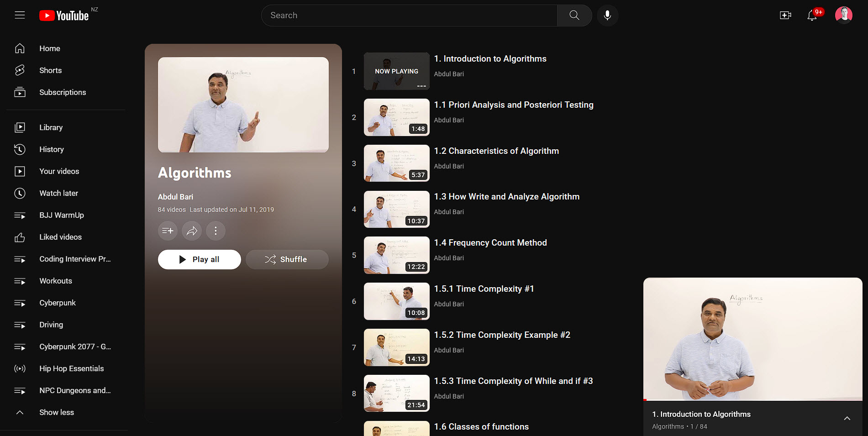This screenshot has height=436, width=868.
Task: Open notifications bell
Action: [812, 16]
